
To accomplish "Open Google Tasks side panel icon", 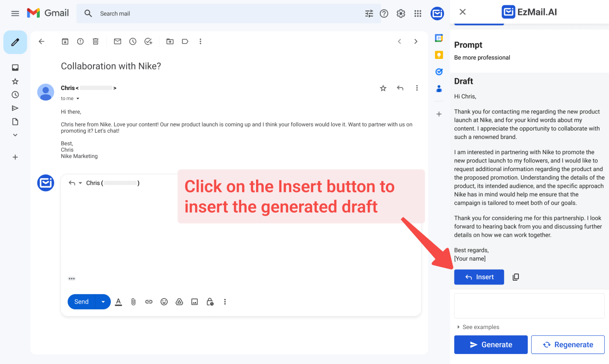I will (x=439, y=71).
